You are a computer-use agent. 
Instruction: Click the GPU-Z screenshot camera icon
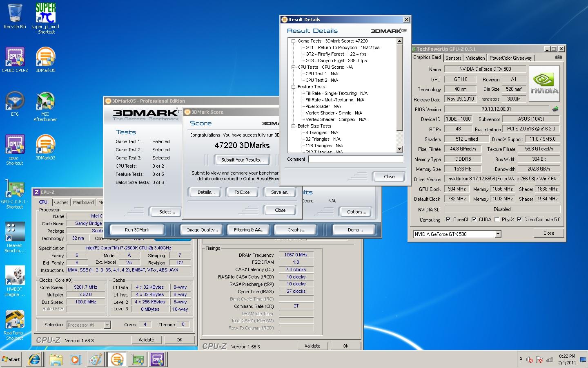(558, 58)
